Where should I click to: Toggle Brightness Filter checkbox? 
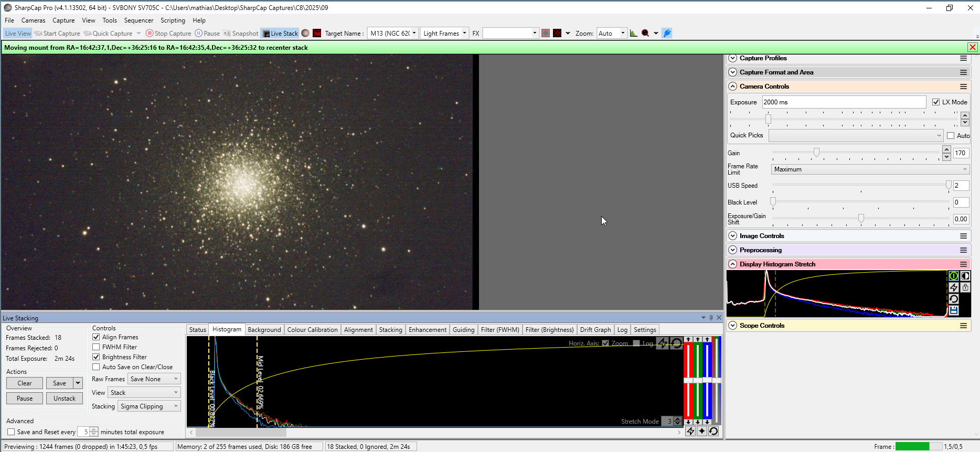pos(96,357)
